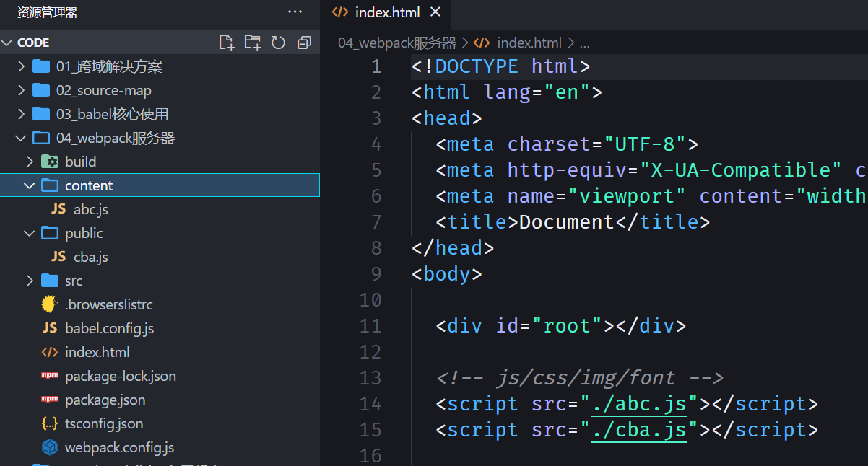Viewport: 868px width, 466px height.
Task: Collapse the CODE workspace section
Action: point(7,43)
